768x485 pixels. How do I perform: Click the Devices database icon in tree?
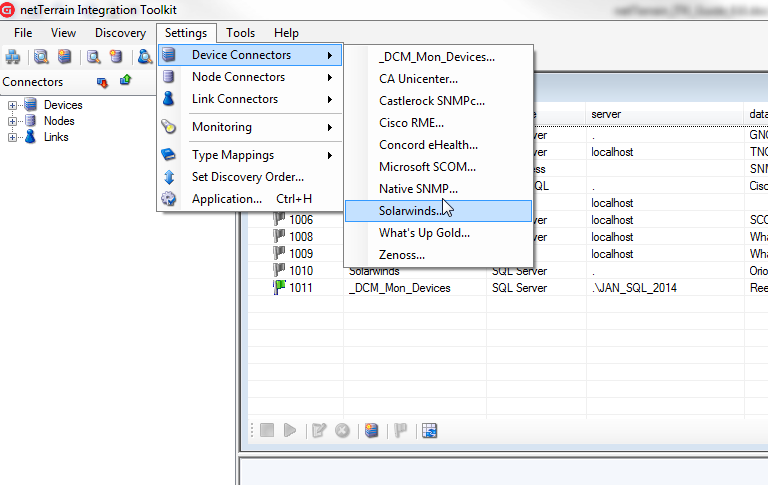click(x=31, y=105)
